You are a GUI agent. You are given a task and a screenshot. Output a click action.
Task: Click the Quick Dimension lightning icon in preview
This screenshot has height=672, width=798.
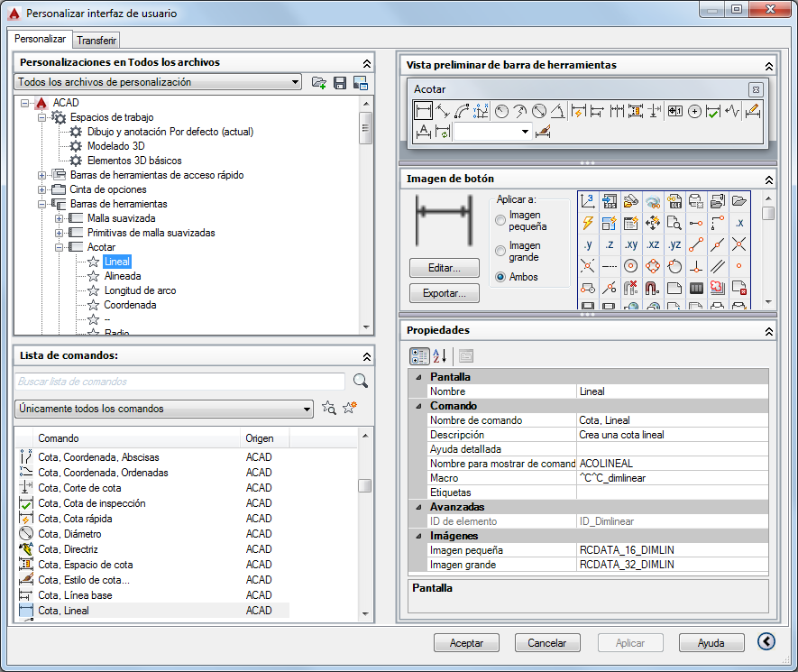tap(578, 110)
